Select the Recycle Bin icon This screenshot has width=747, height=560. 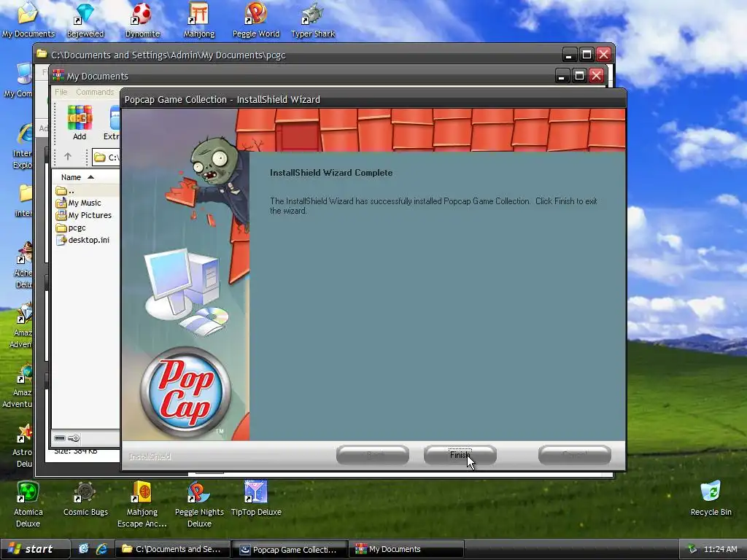(x=711, y=499)
